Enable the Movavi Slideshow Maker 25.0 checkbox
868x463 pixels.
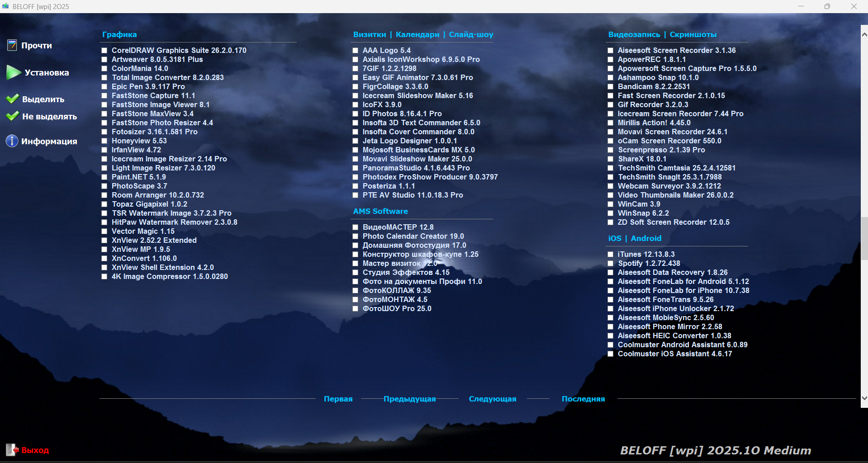click(x=356, y=159)
